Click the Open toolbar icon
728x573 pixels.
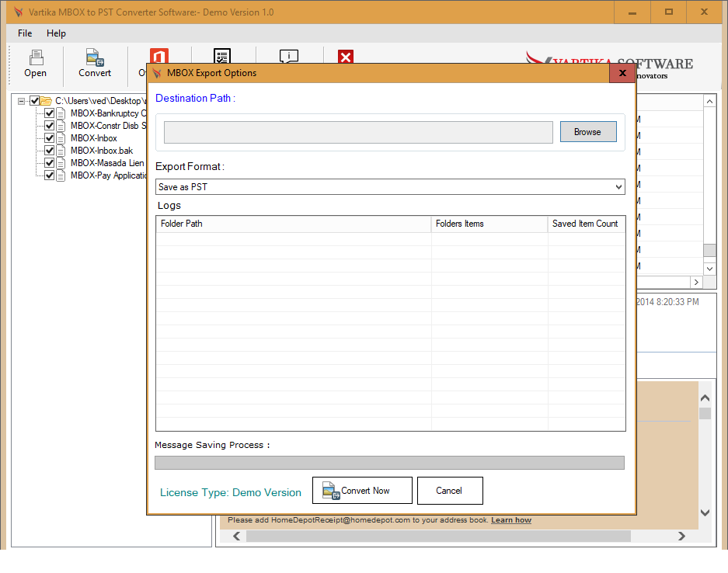pos(36,57)
